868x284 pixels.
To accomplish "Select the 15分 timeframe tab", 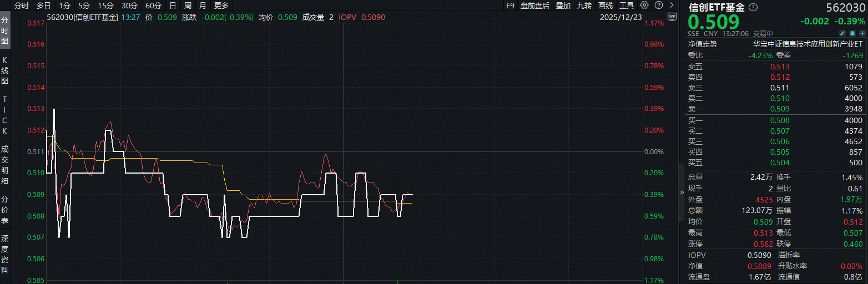I will (x=105, y=6).
